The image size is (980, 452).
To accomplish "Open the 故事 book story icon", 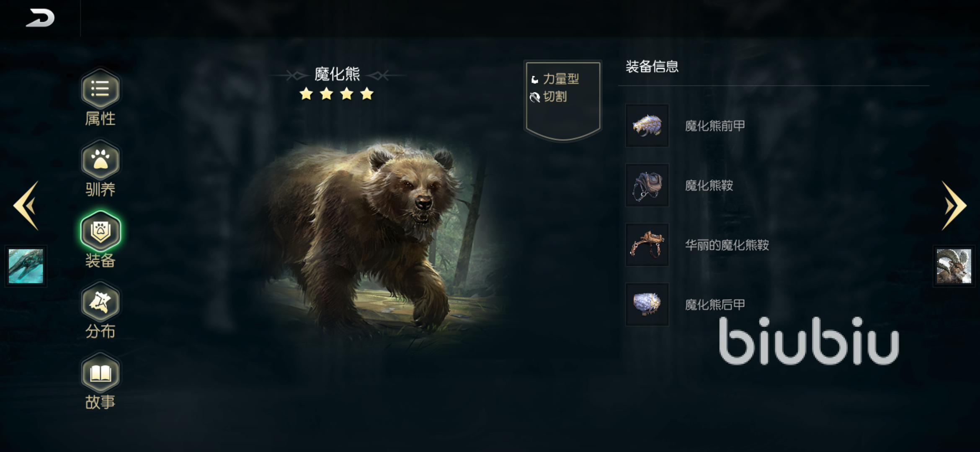I will pyautogui.click(x=101, y=373).
